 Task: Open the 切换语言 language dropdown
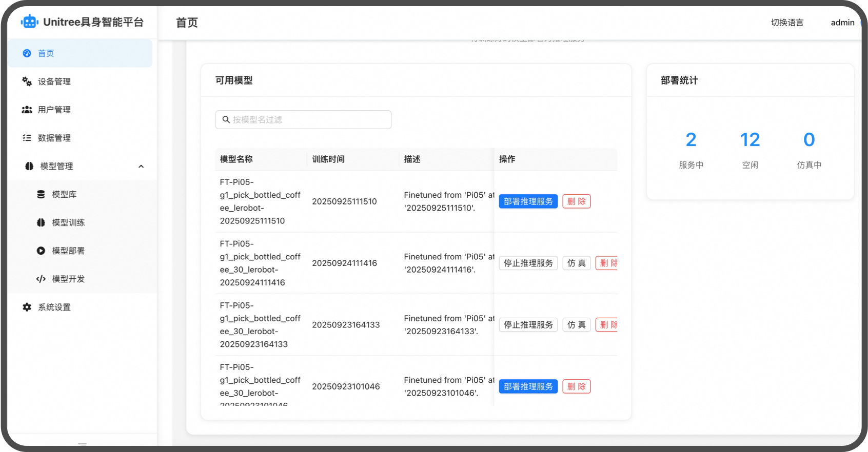(x=787, y=23)
